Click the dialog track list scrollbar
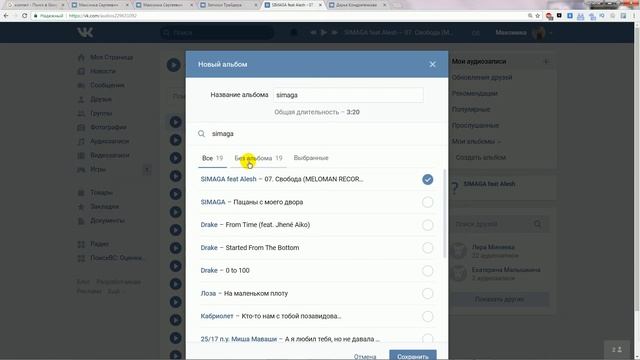 tap(444, 214)
